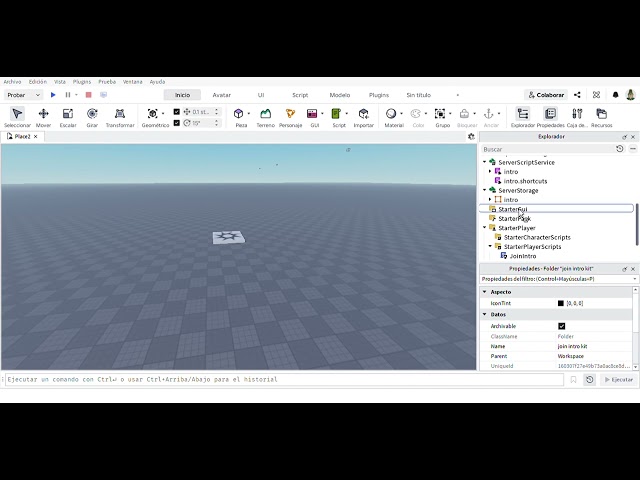This screenshot has height=480, width=640.
Task: Click the Bloquear lock icon
Action: [464, 114]
